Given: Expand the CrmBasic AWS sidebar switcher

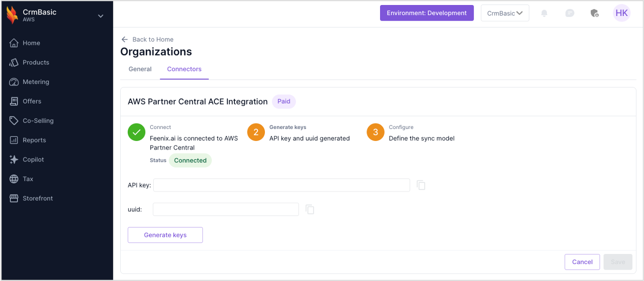Looking at the screenshot, I should click(101, 16).
